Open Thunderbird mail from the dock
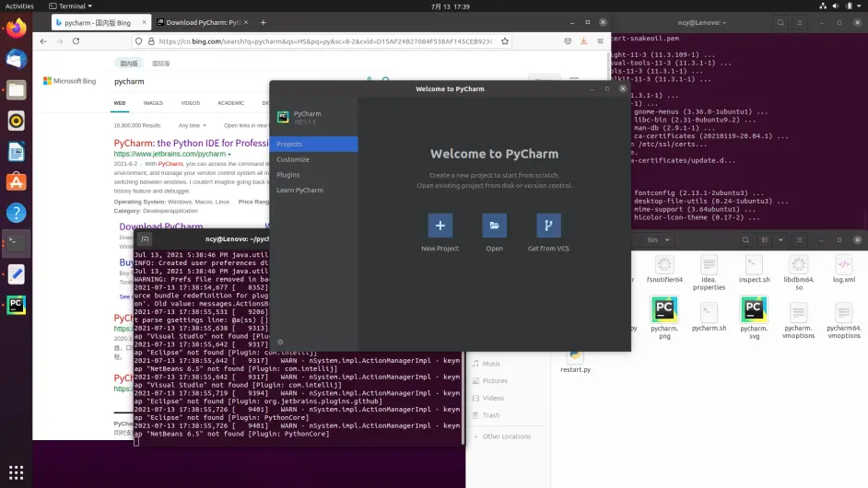 (x=16, y=59)
